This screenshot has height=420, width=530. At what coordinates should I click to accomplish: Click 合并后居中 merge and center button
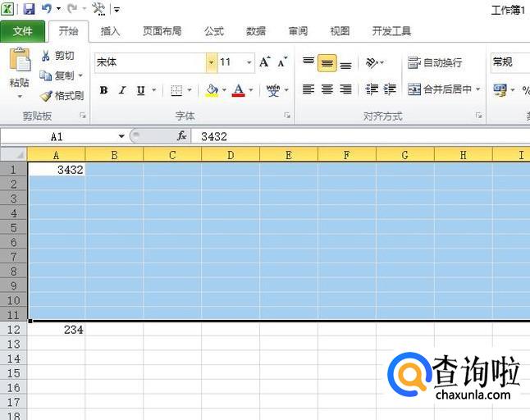[x=440, y=89]
